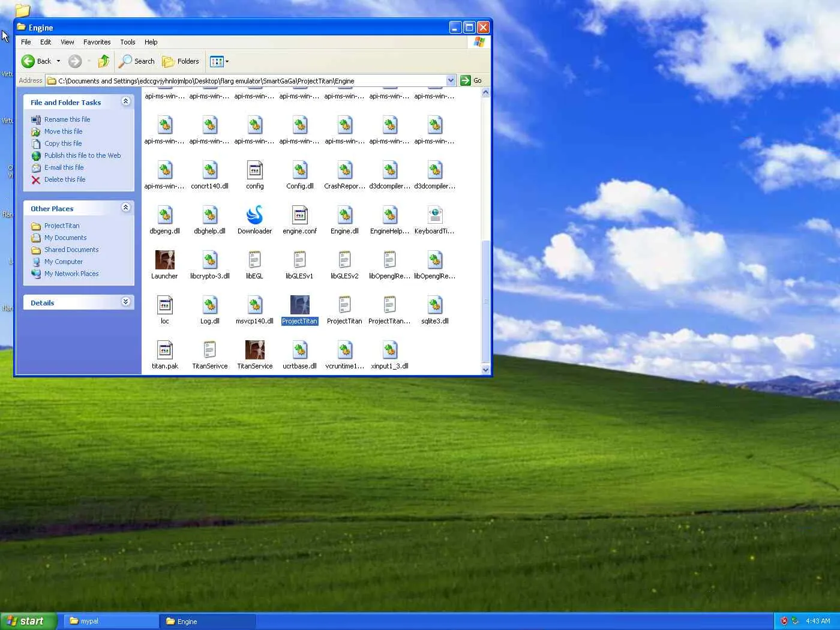The width and height of the screenshot is (840, 630).
Task: Select the Launcher application icon
Action: (x=164, y=260)
